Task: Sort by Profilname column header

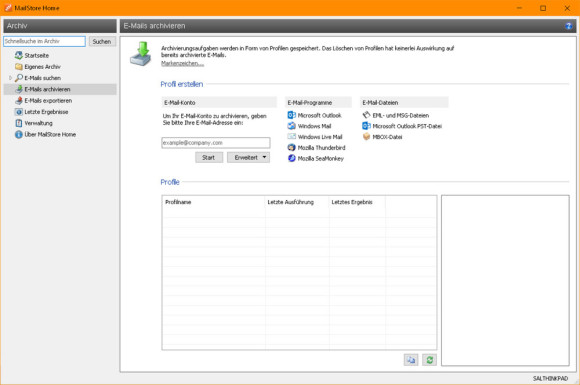Action: [x=178, y=202]
